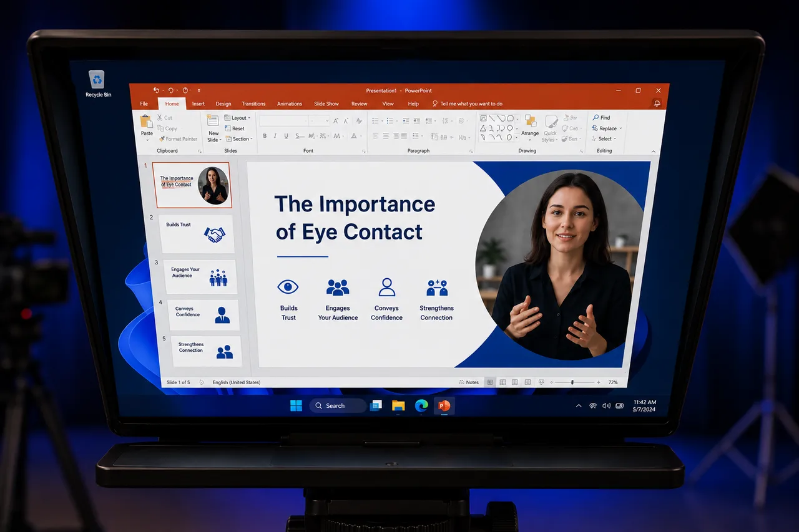Select slide 5 thumbnail Strengthens Connection

pyautogui.click(x=206, y=351)
